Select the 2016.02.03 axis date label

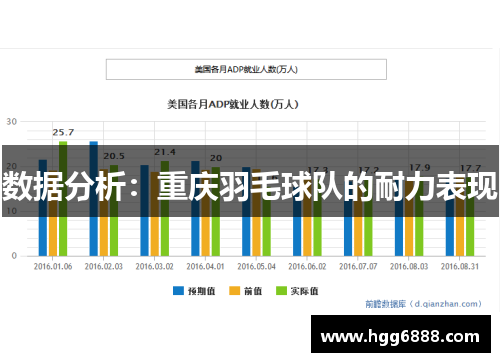pos(104,266)
